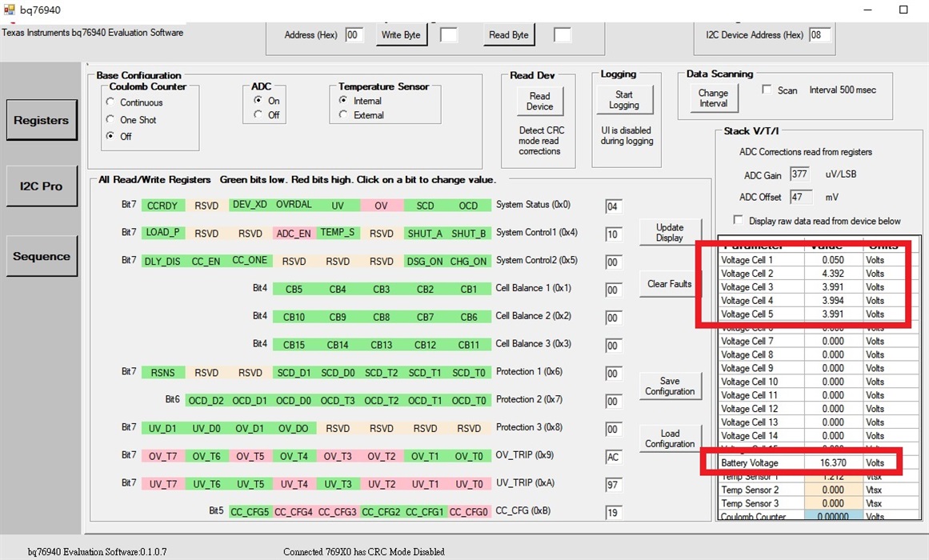Toggle the CC_CFG5 bit

tap(250, 511)
